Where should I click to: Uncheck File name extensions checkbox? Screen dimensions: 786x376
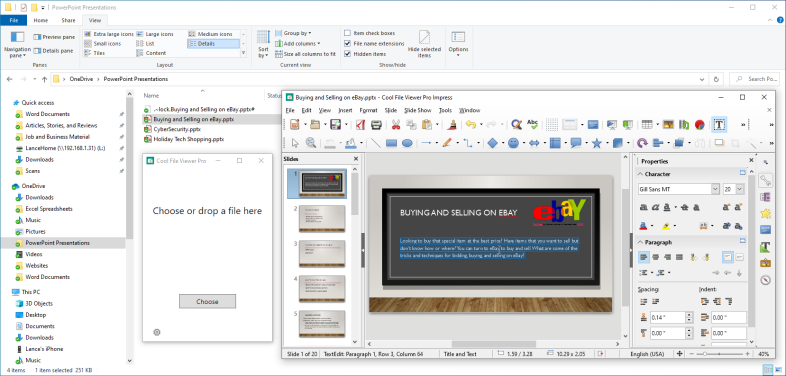(347, 44)
